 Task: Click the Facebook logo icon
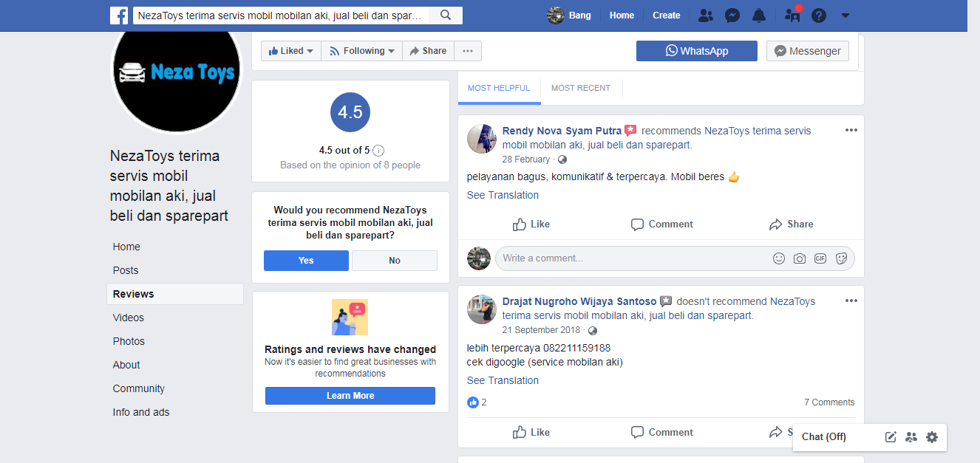pyautogui.click(x=119, y=16)
